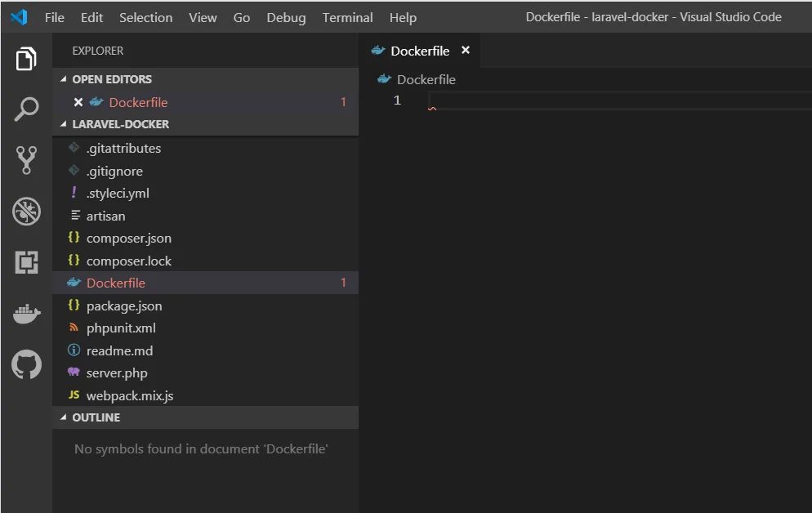Open the Docker view whale icon
Screen dimensions: 812x513
click(26, 313)
